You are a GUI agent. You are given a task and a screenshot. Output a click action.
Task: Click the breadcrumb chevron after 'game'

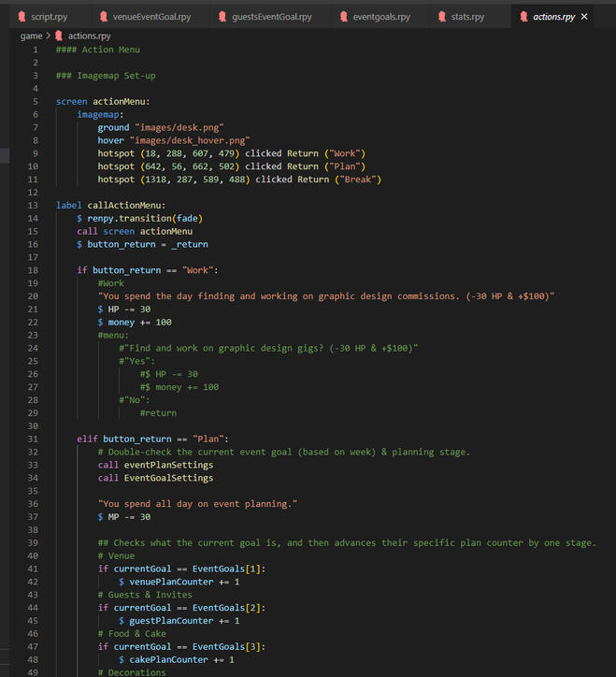point(48,36)
